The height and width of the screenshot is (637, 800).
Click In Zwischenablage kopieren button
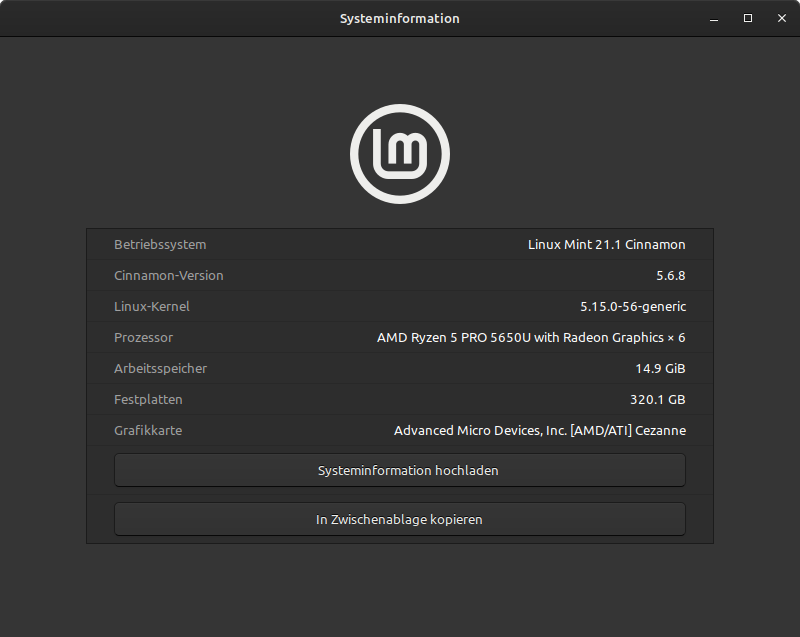pyautogui.click(x=399, y=519)
